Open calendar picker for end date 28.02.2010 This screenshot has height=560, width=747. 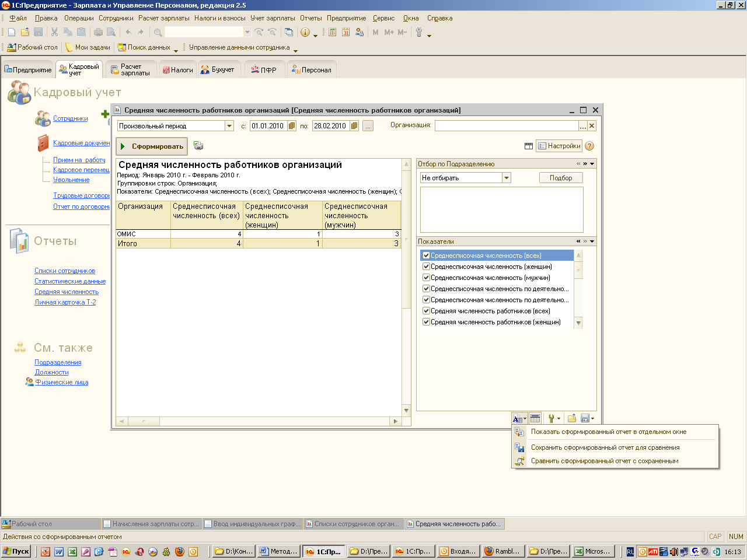(354, 125)
